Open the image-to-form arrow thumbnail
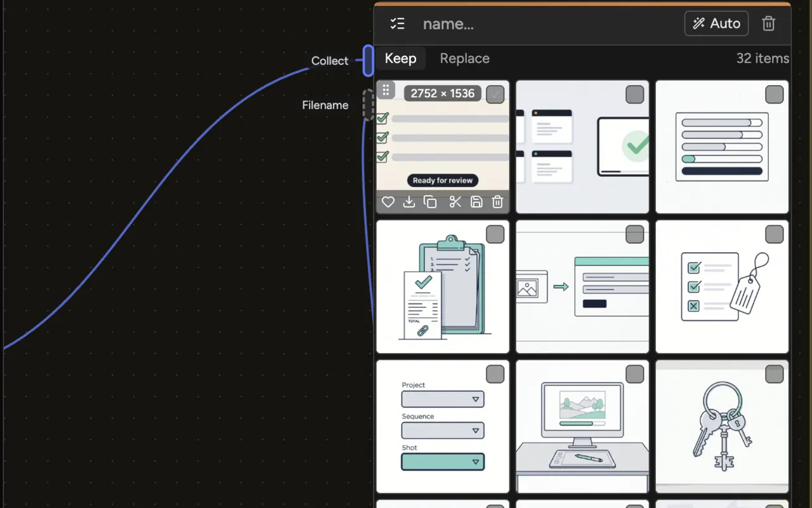This screenshot has height=508, width=812. [x=582, y=286]
